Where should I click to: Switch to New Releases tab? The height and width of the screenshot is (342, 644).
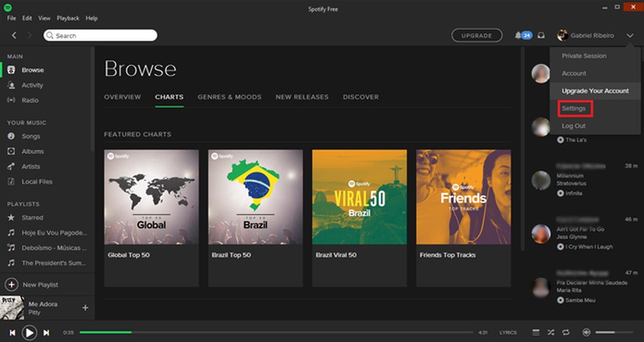(302, 97)
